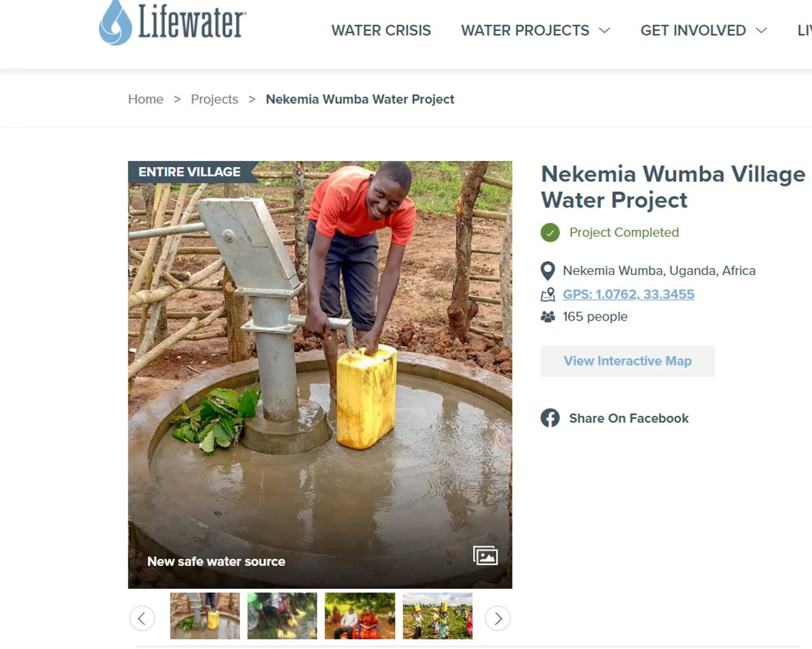This screenshot has width=812, height=649.
Task: Expand the Get Involved dropdown chevron
Action: click(761, 30)
